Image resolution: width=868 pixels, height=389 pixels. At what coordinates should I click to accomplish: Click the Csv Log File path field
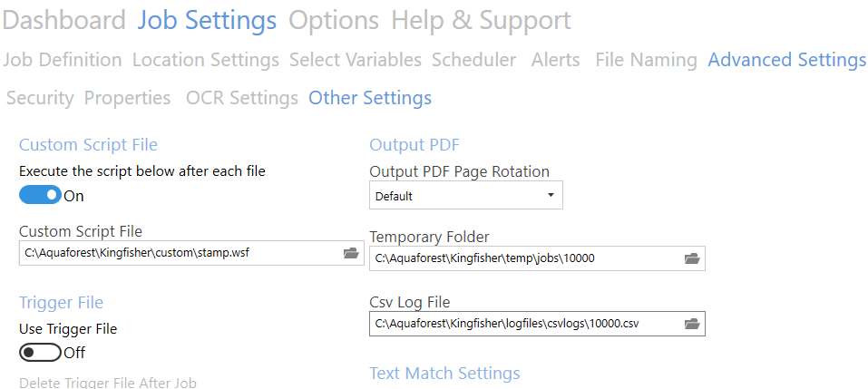pyautogui.click(x=537, y=324)
